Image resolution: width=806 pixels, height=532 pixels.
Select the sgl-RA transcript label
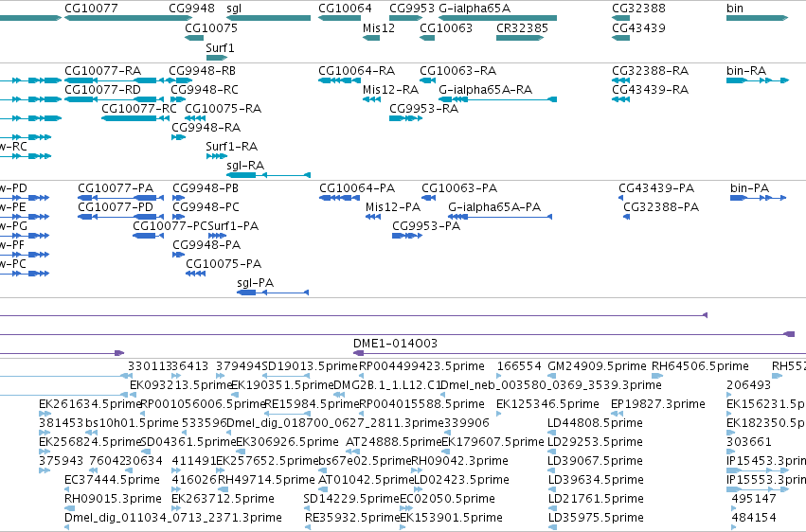point(245,166)
